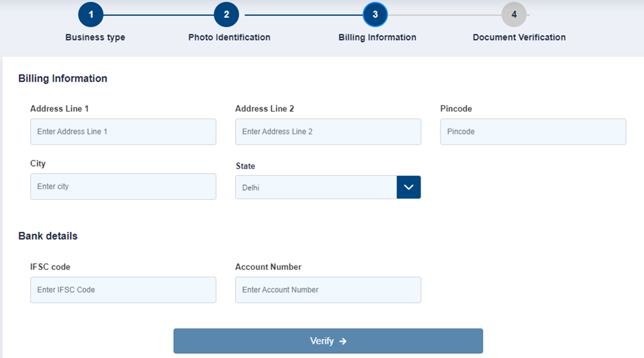The height and width of the screenshot is (358, 644).
Task: Click into the city field
Action: [123, 186]
